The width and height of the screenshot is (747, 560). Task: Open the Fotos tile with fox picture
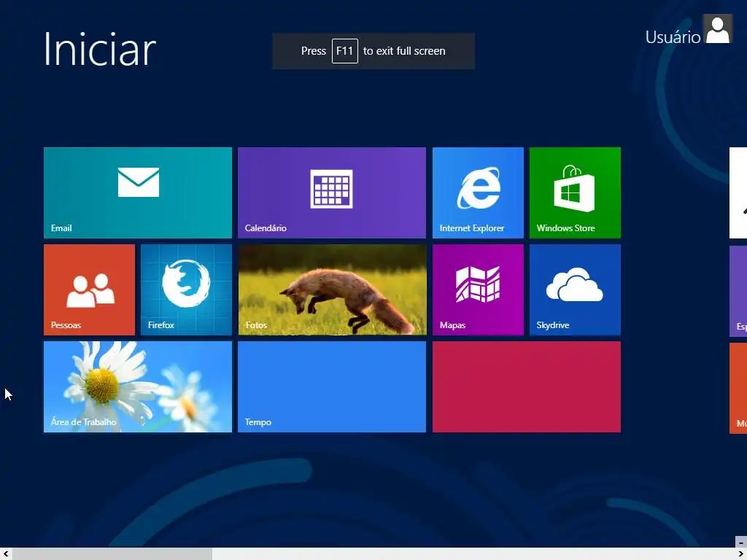pyautogui.click(x=332, y=290)
